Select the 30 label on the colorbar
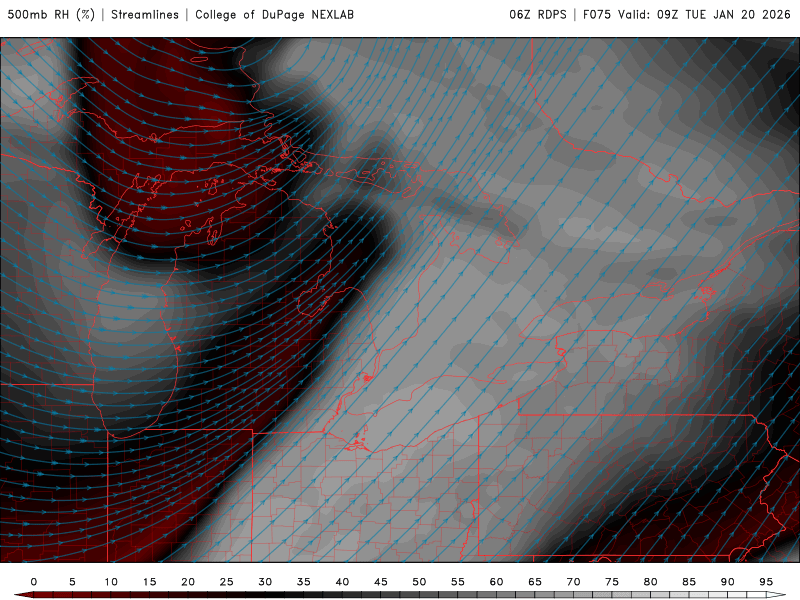The width and height of the screenshot is (800, 600). point(265,582)
